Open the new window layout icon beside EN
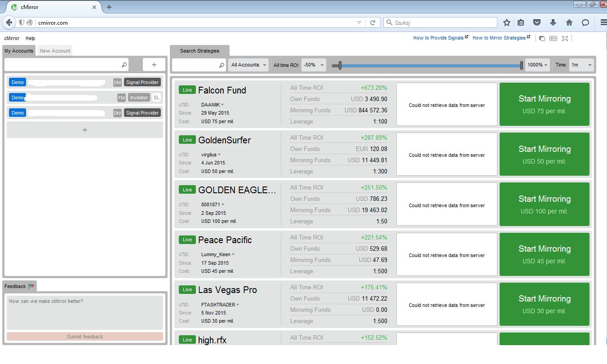The image size is (607, 364). coord(542,39)
